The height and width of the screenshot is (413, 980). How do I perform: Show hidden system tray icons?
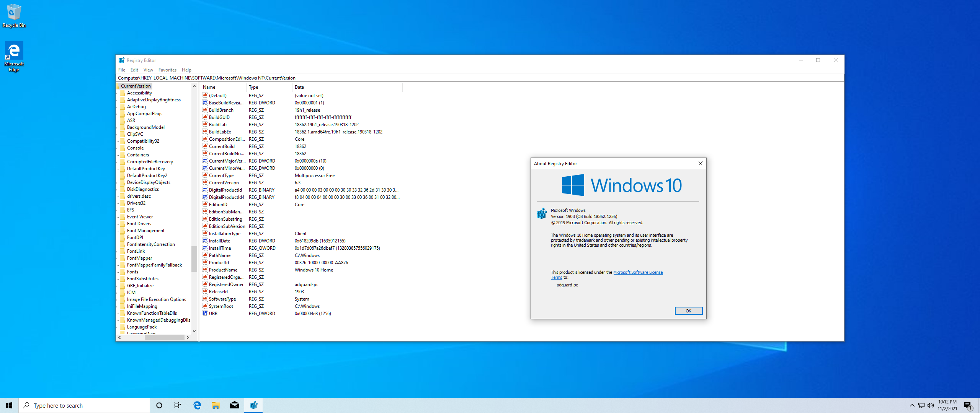(x=912, y=405)
